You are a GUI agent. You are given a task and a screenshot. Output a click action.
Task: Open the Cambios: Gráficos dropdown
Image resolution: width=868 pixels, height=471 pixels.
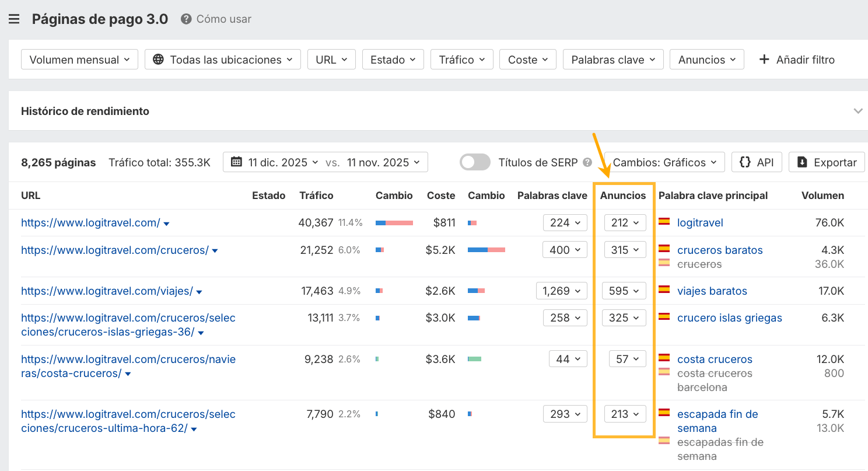[664, 162]
